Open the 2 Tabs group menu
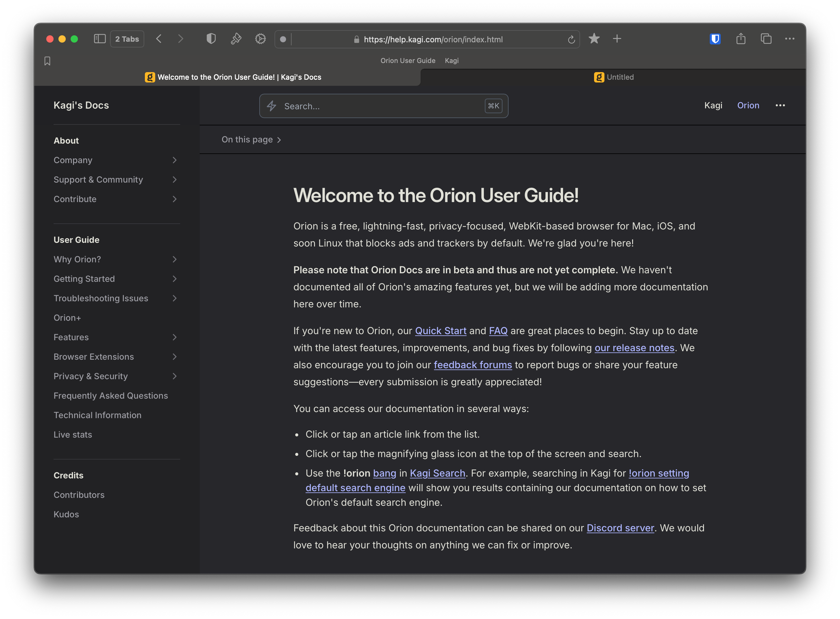Image resolution: width=840 pixels, height=619 pixels. pos(127,39)
